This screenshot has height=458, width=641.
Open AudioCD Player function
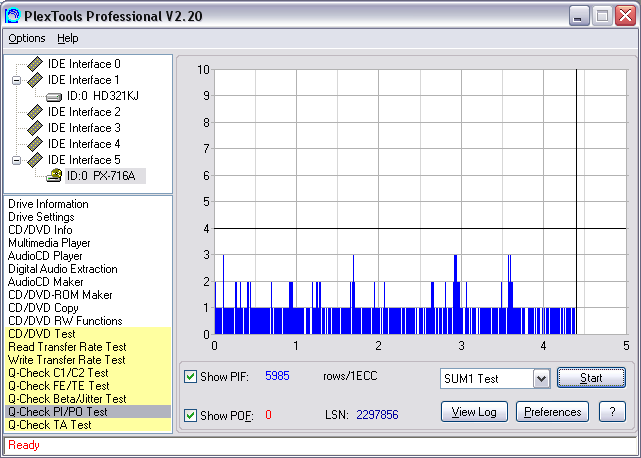[x=45, y=256]
